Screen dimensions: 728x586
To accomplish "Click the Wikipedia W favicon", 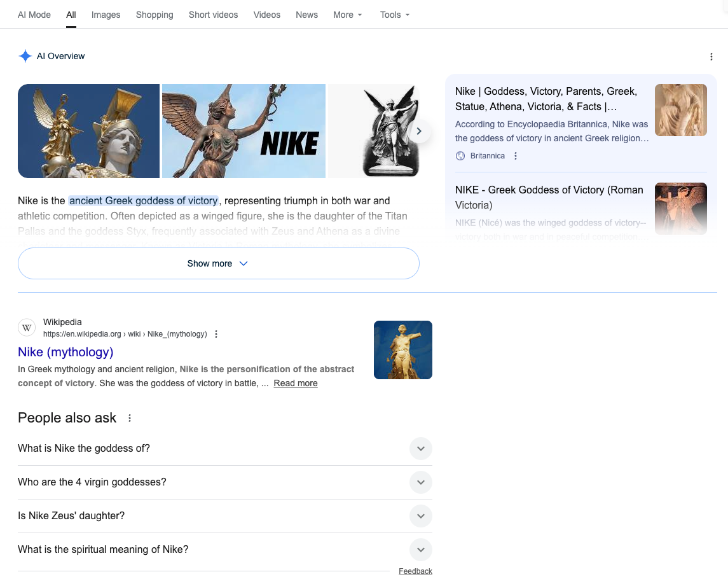I will point(27,328).
